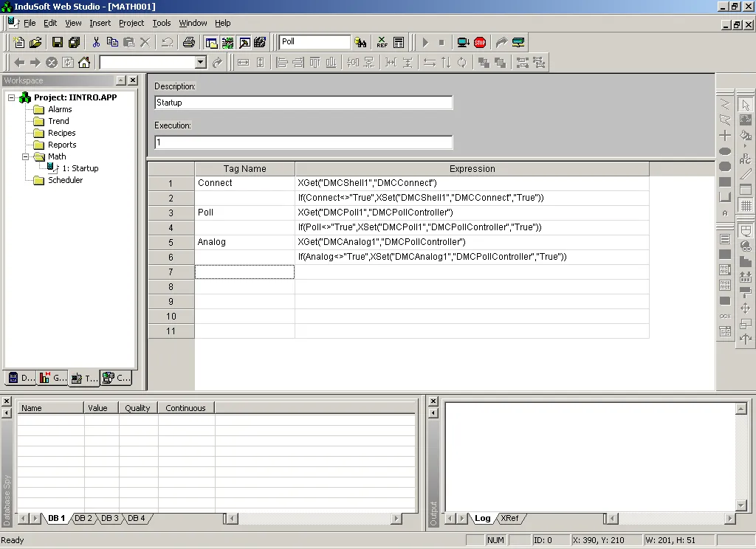This screenshot has width=756, height=549.
Task: Toggle the Library window toolbar button
Action: (x=261, y=42)
